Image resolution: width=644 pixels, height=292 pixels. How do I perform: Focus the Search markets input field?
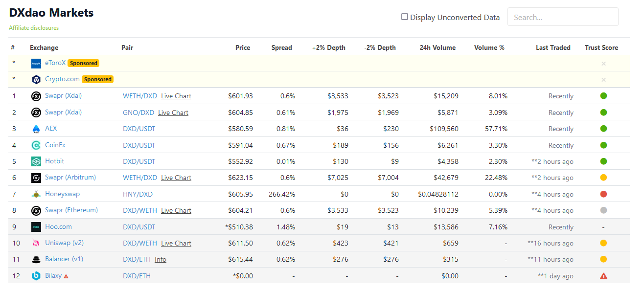[563, 17]
